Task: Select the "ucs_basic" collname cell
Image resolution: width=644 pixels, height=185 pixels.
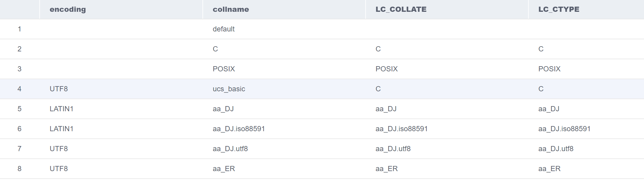Action: [x=229, y=89]
